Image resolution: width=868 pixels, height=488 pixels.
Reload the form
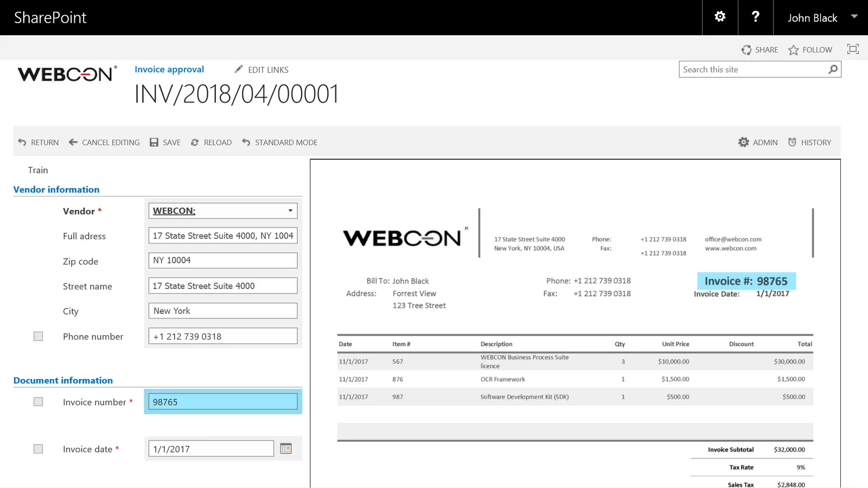pyautogui.click(x=211, y=142)
